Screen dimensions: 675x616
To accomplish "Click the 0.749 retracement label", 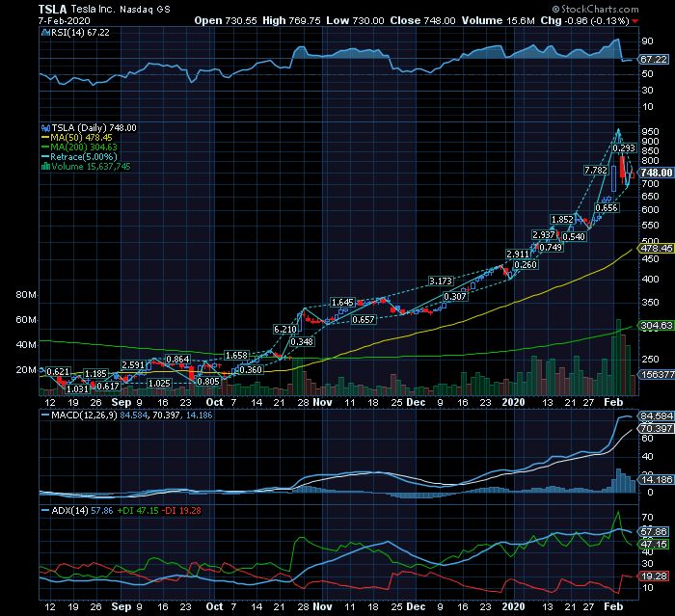I will pyautogui.click(x=551, y=248).
